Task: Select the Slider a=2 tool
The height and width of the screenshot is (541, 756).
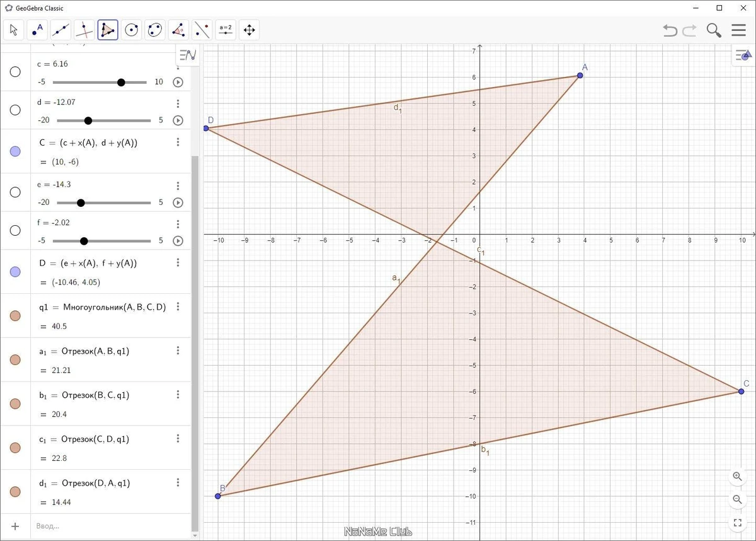Action: 226,30
